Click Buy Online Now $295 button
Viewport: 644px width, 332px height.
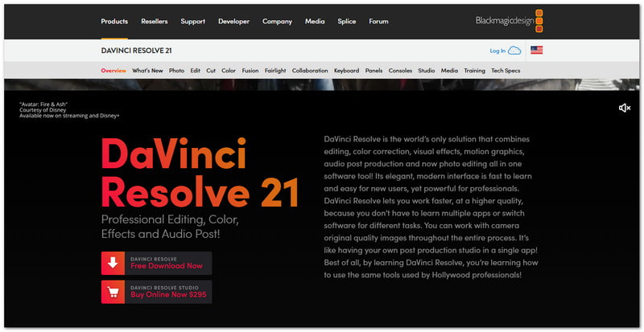pos(157,292)
